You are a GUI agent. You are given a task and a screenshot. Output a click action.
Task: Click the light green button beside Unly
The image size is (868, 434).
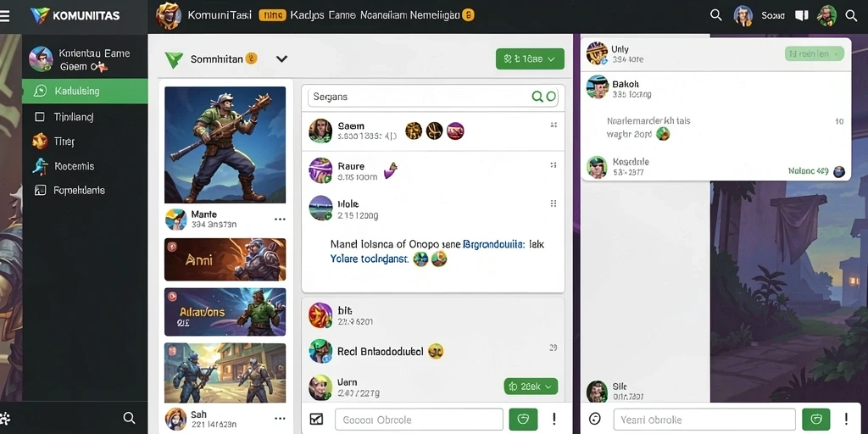pos(815,53)
